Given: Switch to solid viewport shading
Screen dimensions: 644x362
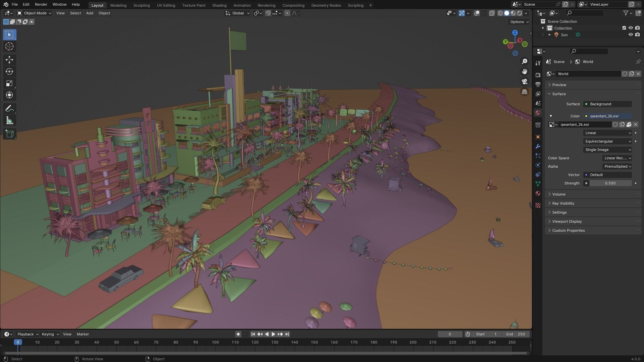Looking at the screenshot, I should pyautogui.click(x=507, y=13).
